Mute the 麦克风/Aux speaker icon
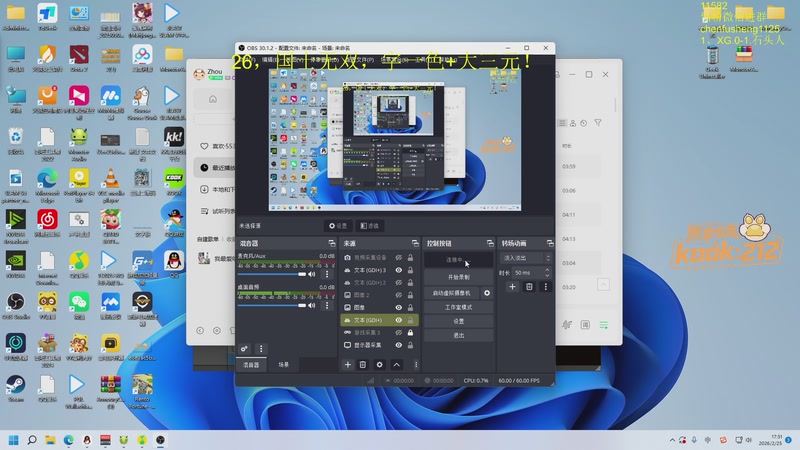This screenshot has height=450, width=800. pos(311,274)
